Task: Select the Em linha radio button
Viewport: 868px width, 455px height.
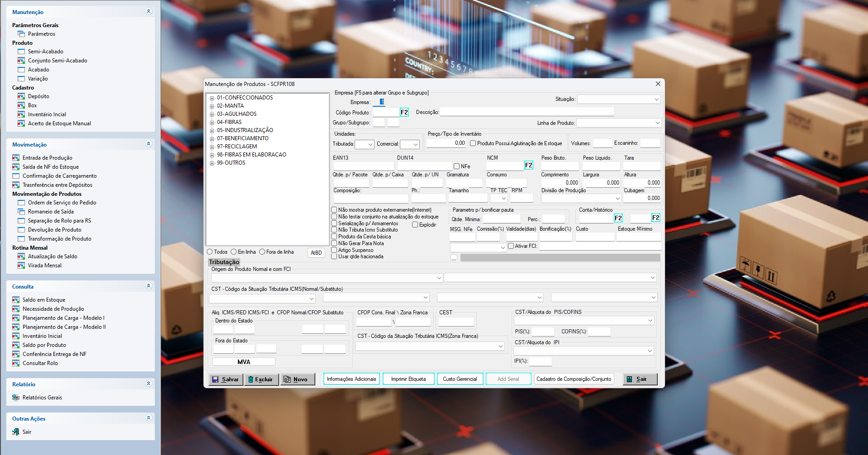Action: (x=234, y=252)
